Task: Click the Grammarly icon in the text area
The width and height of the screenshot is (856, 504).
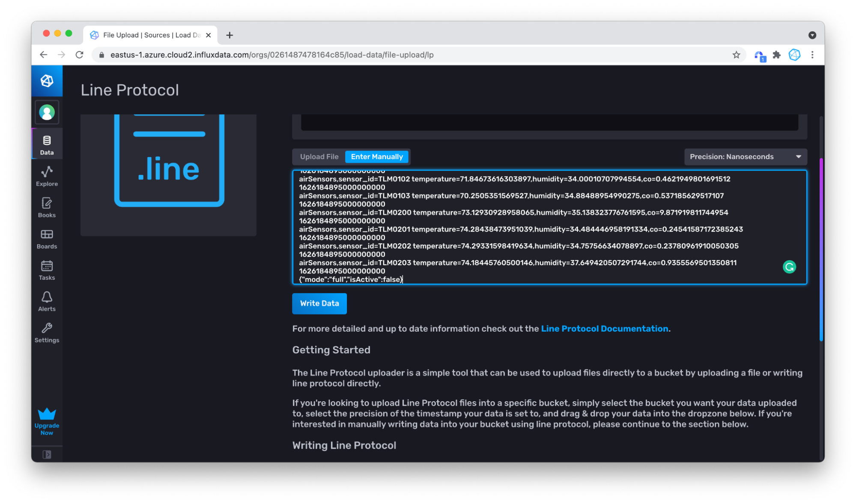Action: (x=789, y=267)
